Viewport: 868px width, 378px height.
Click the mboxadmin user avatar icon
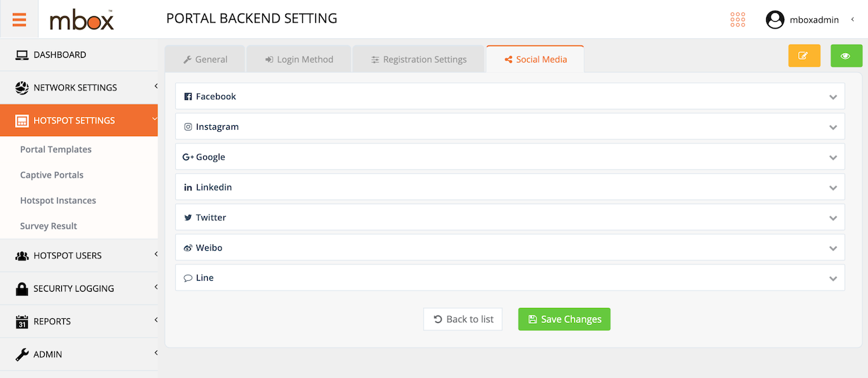[775, 20]
